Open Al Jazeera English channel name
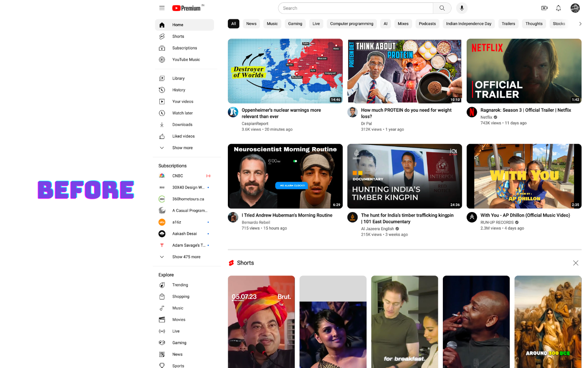The image size is (588, 368). tap(377, 228)
